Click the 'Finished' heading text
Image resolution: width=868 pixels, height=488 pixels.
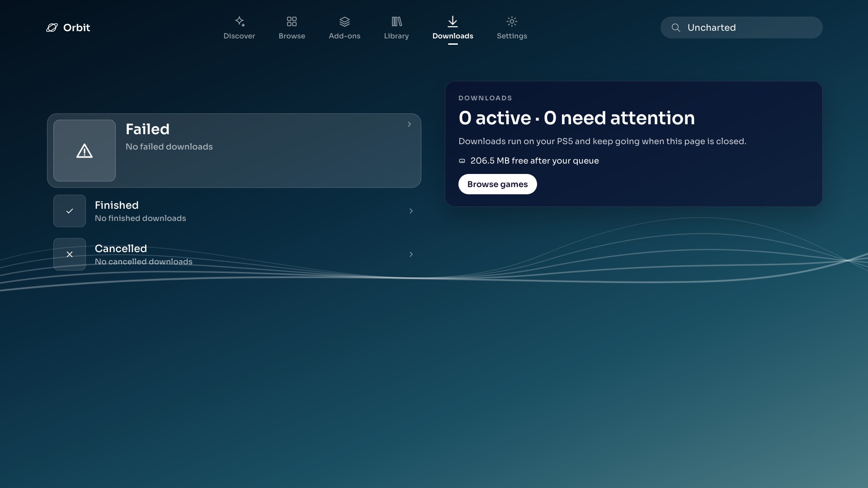click(x=117, y=205)
